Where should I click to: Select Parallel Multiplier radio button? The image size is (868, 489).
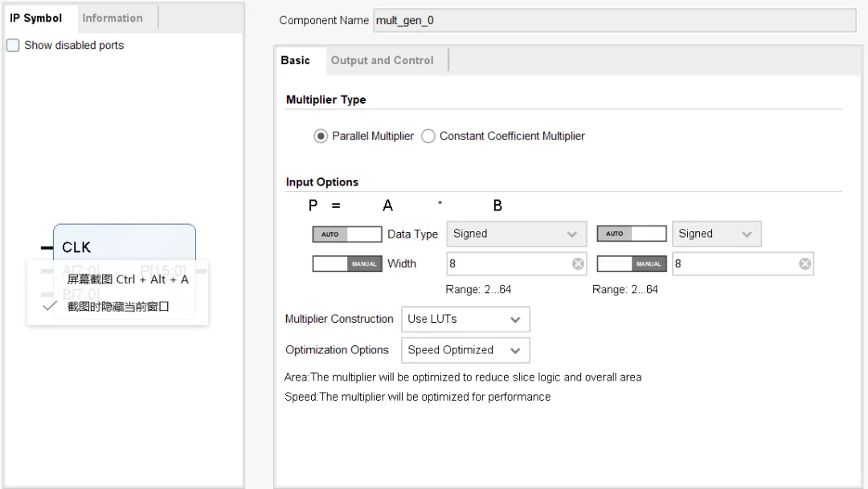click(x=321, y=137)
